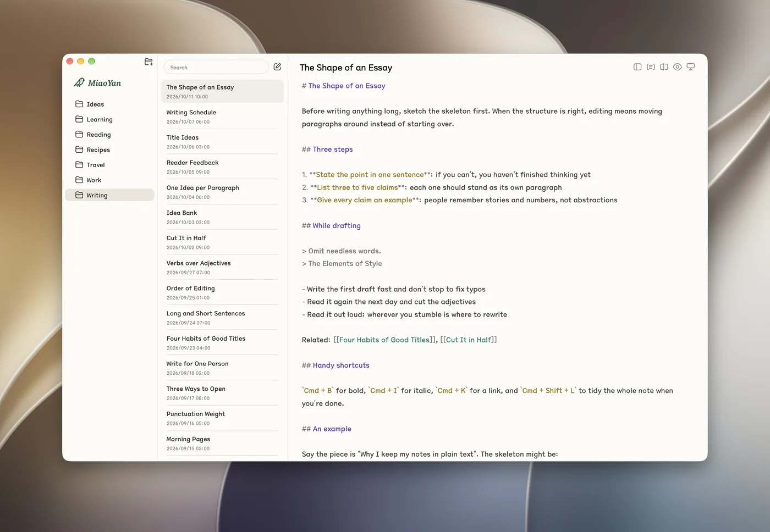Toggle the split view icon

coord(664,67)
